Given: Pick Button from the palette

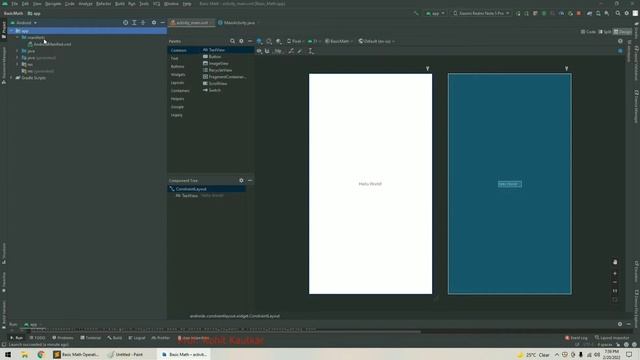Looking at the screenshot, I should click(x=212, y=57).
